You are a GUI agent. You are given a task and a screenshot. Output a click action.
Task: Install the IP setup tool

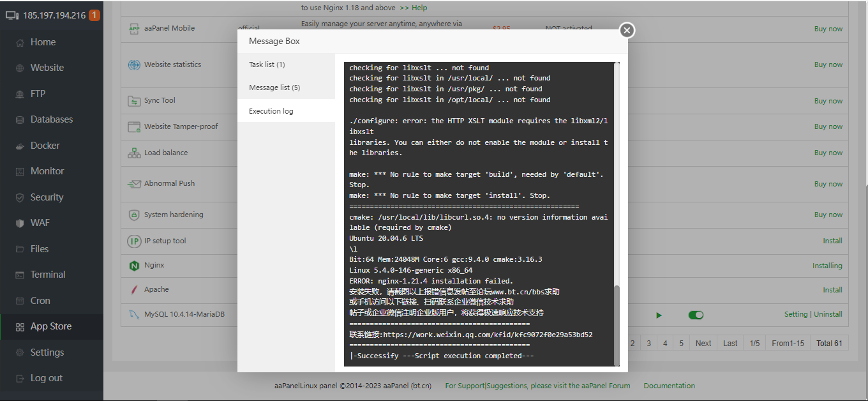[832, 241]
